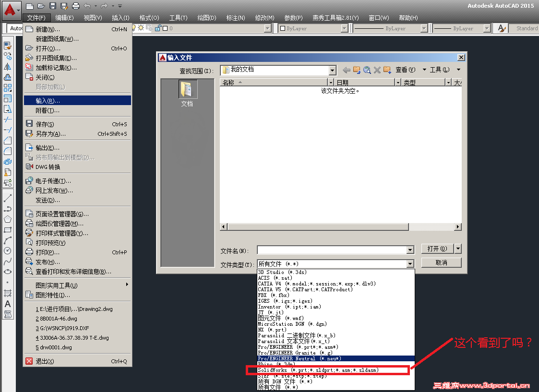This screenshot has height=392, width=539.
Task: Click the Search the Web icon in dialog
Action: pyautogui.click(x=367, y=70)
